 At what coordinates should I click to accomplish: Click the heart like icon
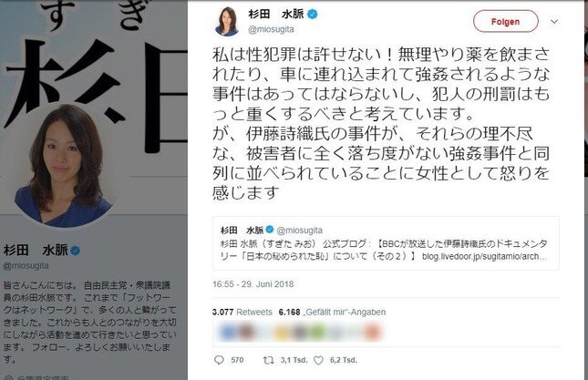click(x=318, y=360)
